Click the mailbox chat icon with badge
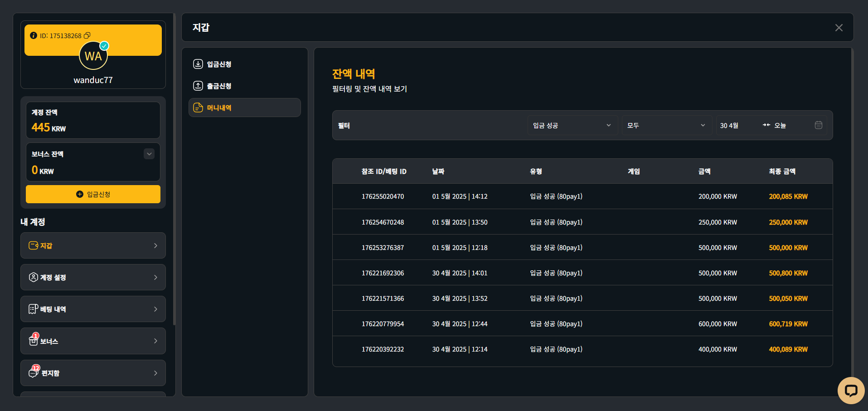The width and height of the screenshot is (868, 411). pyautogui.click(x=34, y=372)
